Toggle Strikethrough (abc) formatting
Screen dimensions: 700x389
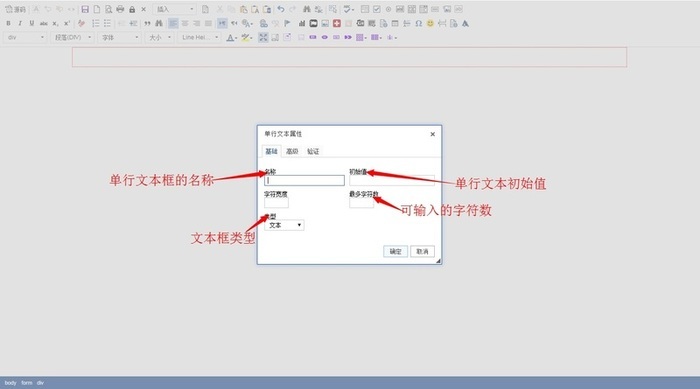coord(43,23)
